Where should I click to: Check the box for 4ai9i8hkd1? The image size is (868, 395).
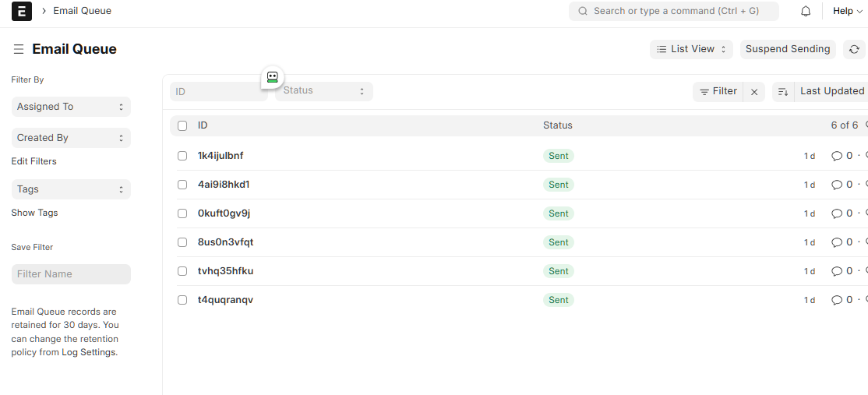point(182,185)
